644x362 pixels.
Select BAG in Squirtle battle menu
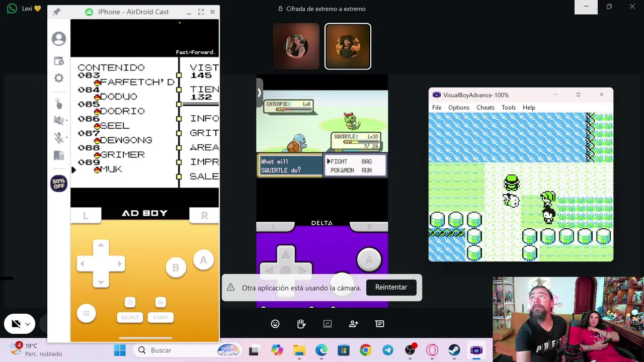[367, 161]
